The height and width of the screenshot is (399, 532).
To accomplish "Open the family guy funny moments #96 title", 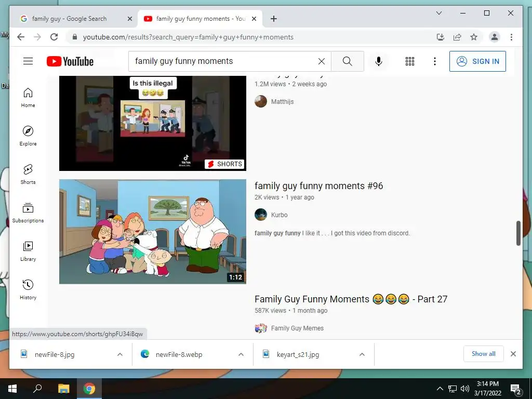I will tap(318, 186).
